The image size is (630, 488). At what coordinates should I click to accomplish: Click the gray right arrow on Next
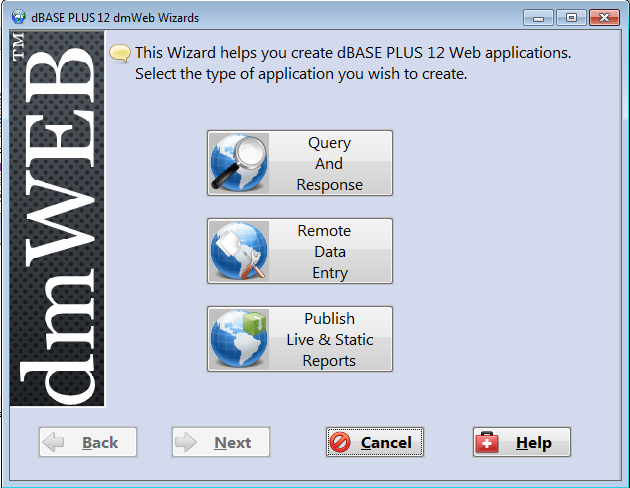click(x=186, y=442)
